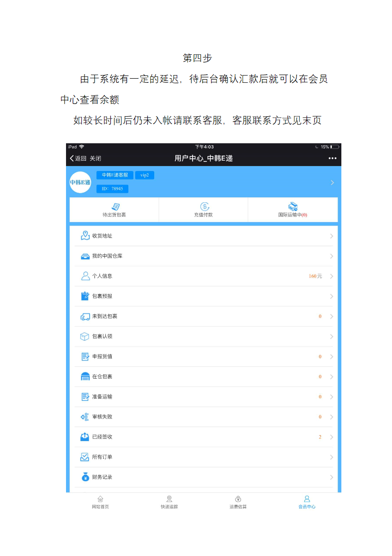Tap the 我的中国仓库 tray icon
This screenshot has height=556, width=392.
click(85, 256)
